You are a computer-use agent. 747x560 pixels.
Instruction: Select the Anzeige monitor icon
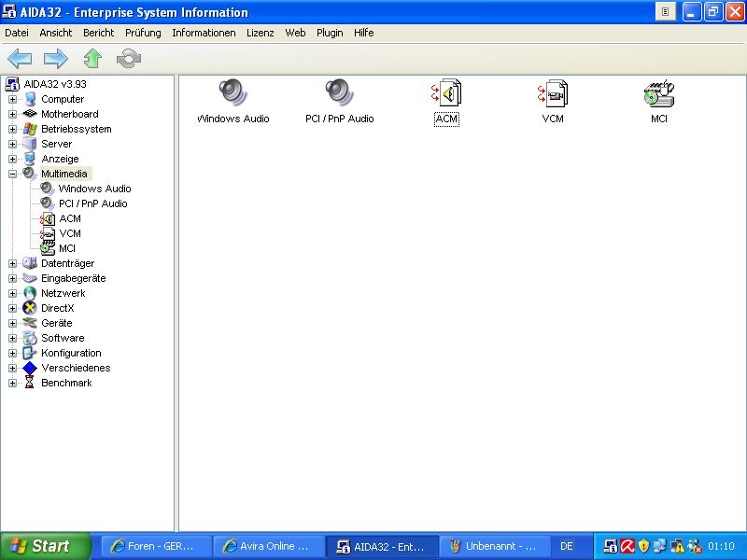(30, 159)
